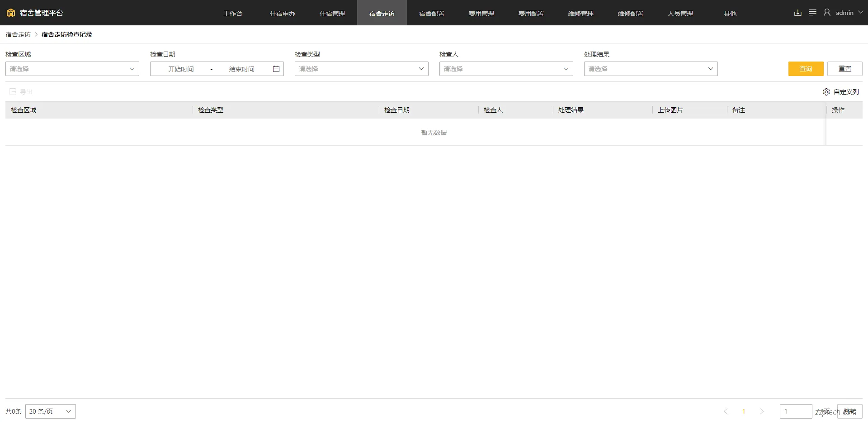Open the 自定义列 settings gear icon
This screenshot has width=868, height=424.
coord(826,92)
